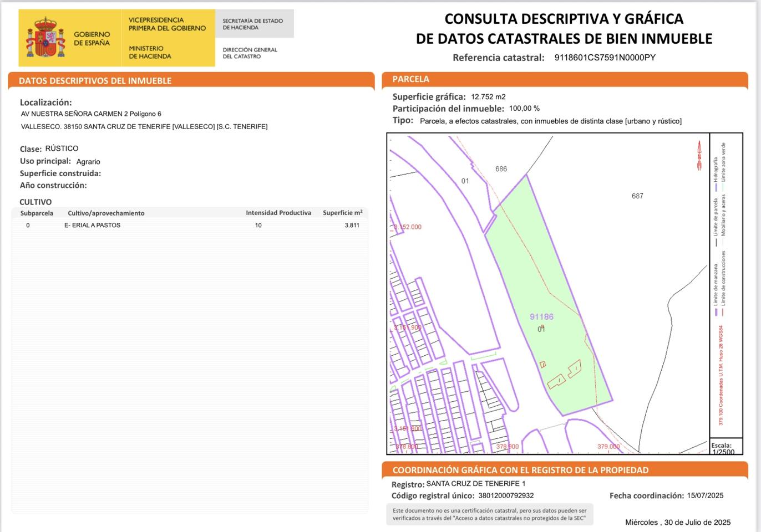The width and height of the screenshot is (761, 532).
Task: Click the grey catastral certification disclaimer note
Action: 489,514
